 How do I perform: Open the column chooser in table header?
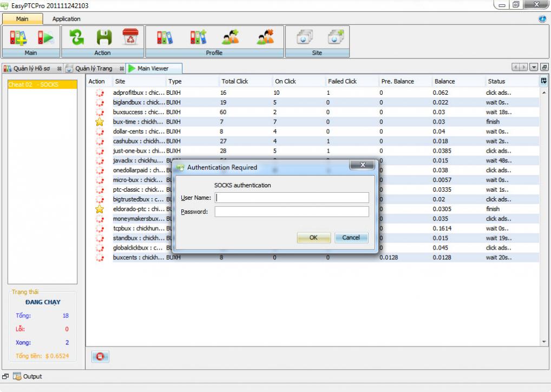pyautogui.click(x=543, y=81)
